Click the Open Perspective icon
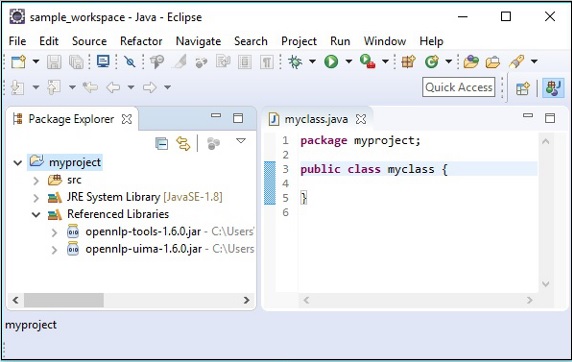This screenshot has height=362, width=572. (522, 88)
